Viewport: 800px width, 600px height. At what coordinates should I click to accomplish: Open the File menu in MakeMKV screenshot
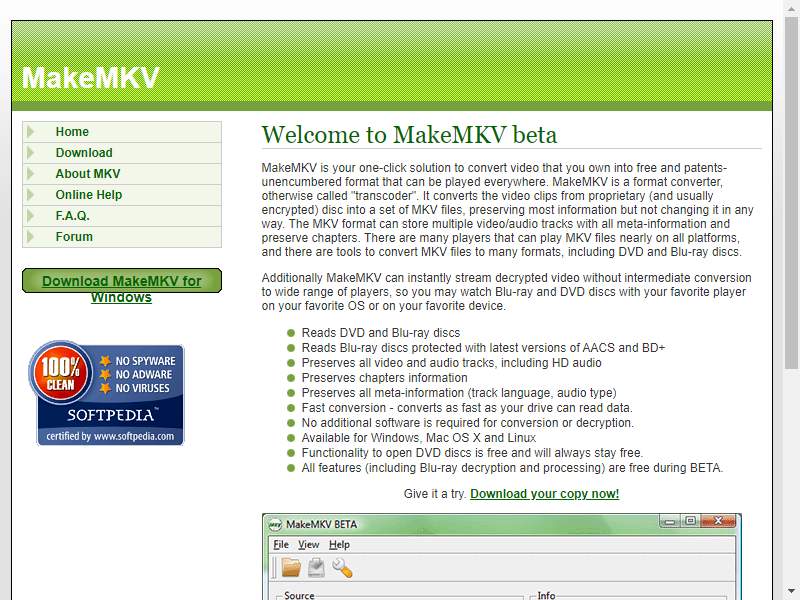point(281,544)
